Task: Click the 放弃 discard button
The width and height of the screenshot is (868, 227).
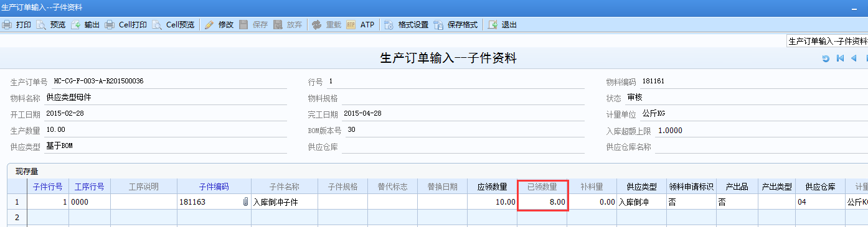Action: [x=288, y=25]
